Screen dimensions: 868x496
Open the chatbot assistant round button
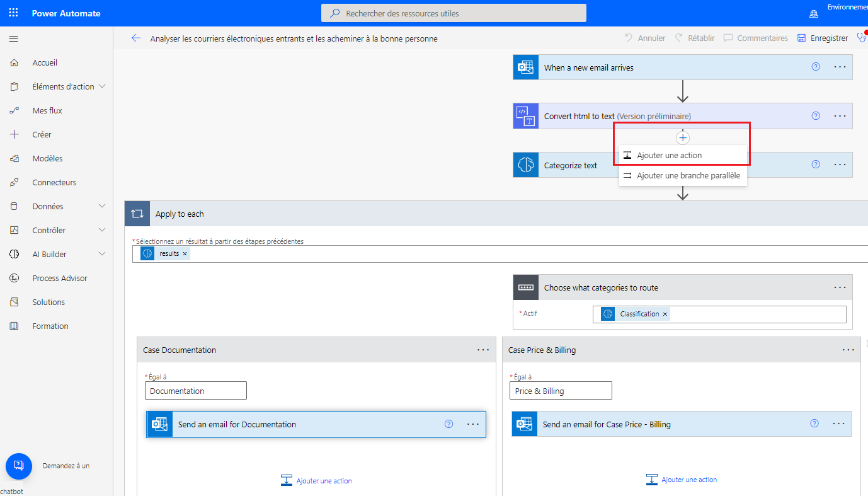[19, 466]
